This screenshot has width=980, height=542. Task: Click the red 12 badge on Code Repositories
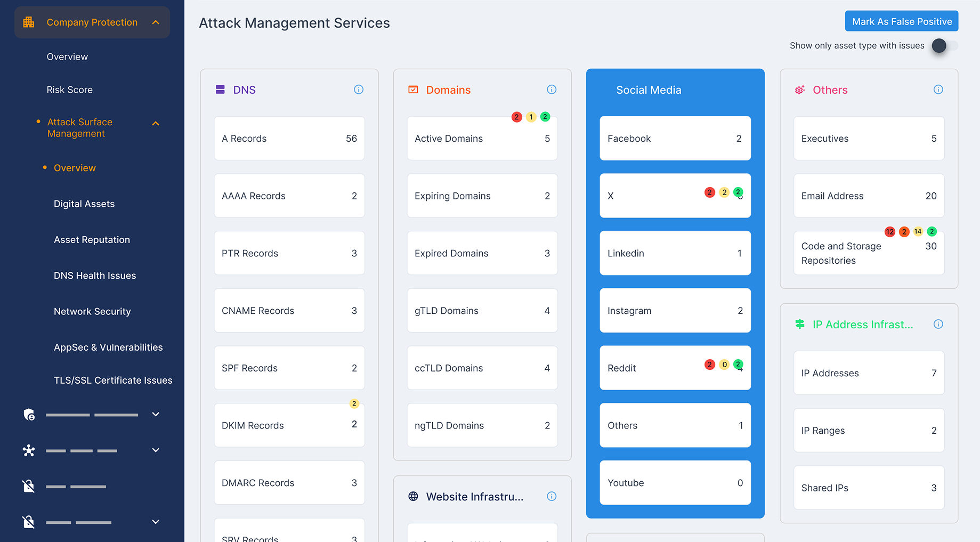(890, 231)
